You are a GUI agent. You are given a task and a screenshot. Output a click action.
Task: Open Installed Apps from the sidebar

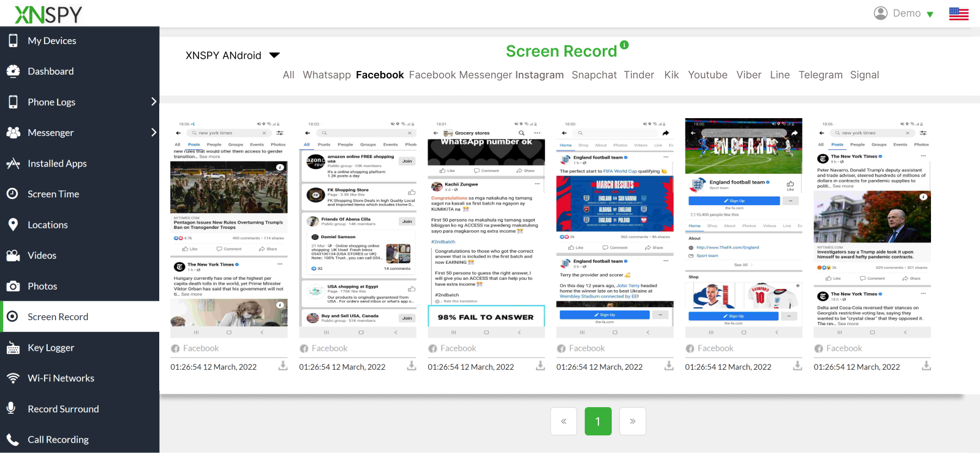tap(57, 163)
